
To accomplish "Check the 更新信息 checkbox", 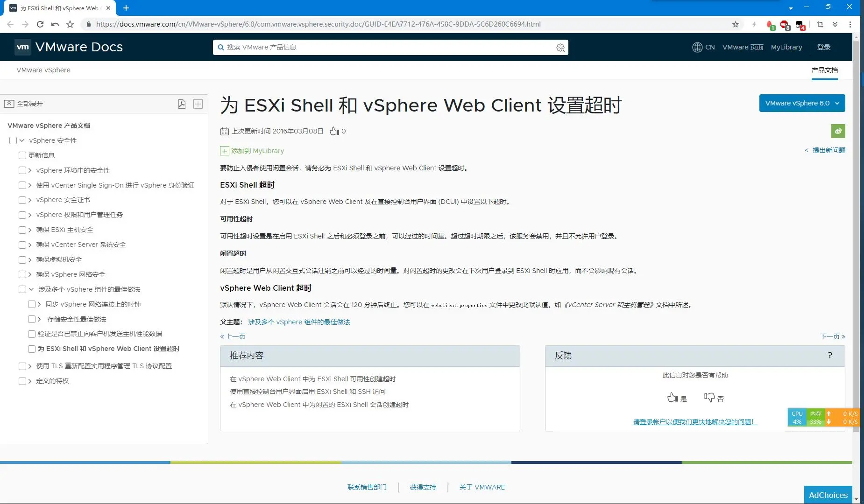I will pyautogui.click(x=22, y=155).
